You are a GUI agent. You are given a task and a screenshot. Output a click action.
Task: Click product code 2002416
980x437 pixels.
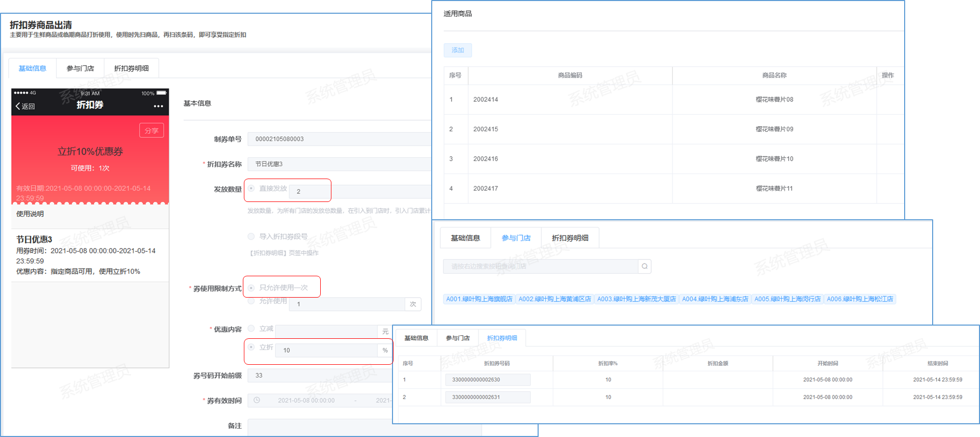coord(486,159)
